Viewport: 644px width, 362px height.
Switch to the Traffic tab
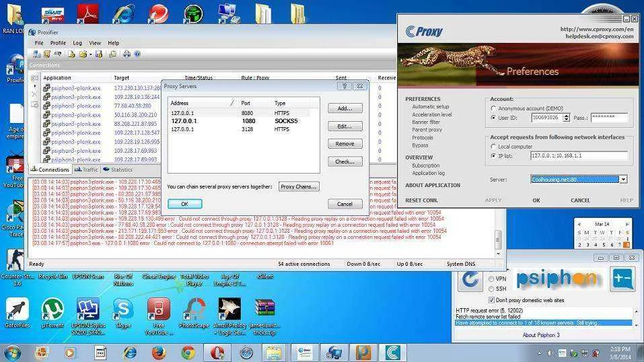coord(86,170)
